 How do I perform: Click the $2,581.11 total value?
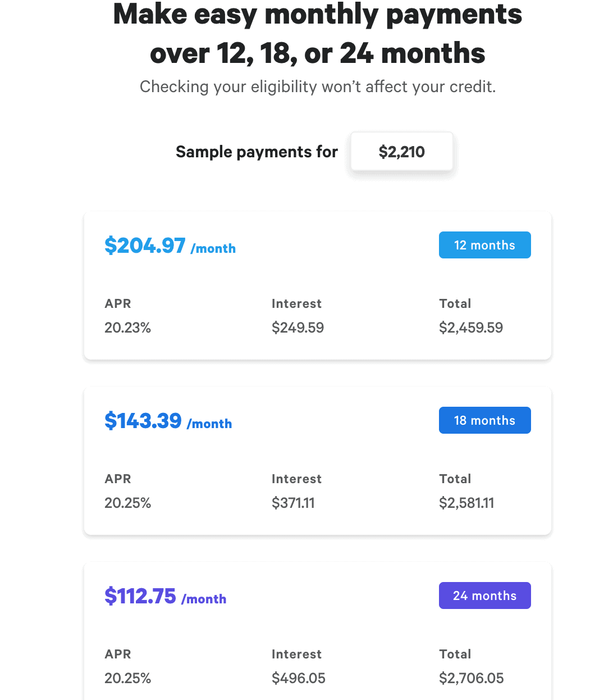[466, 503]
